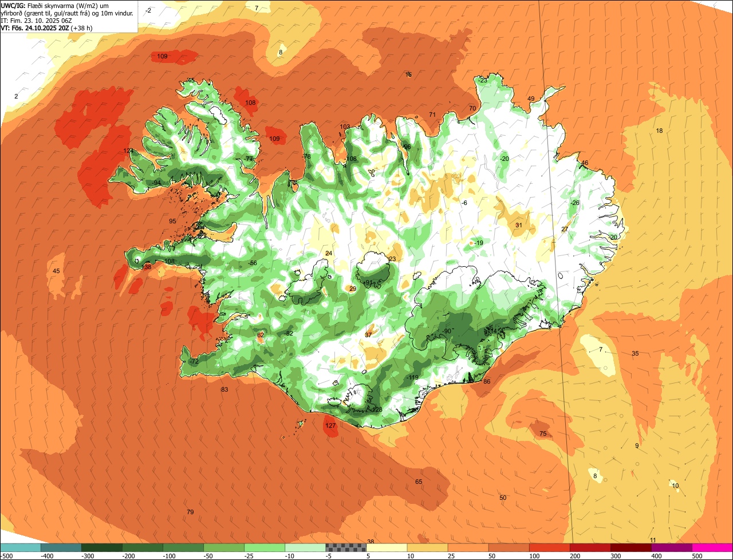Click the map value '79' in the southwest ocean
Screen dimensions: 733x560
(x=190, y=512)
